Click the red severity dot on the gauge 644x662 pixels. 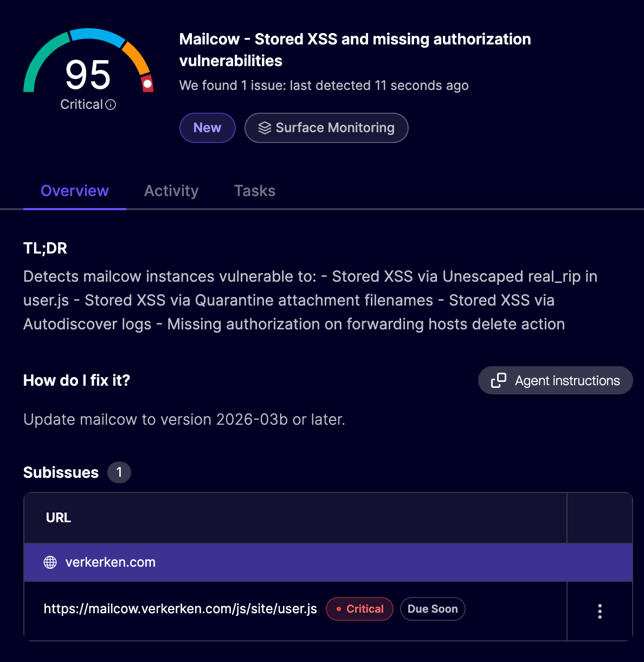tap(146, 84)
